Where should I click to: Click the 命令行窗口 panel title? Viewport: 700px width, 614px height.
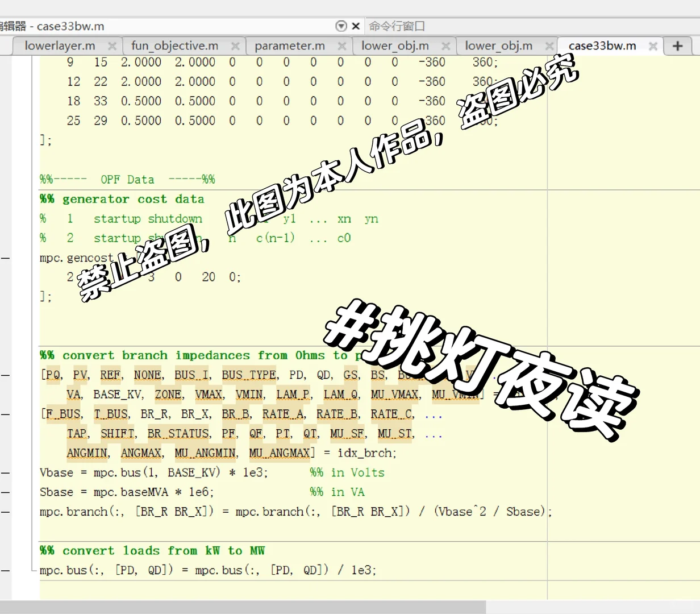tap(397, 26)
